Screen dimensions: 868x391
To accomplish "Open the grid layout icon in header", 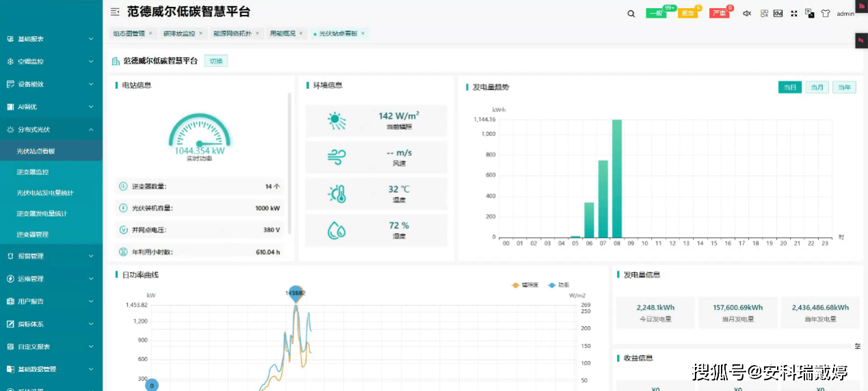I will click(764, 13).
